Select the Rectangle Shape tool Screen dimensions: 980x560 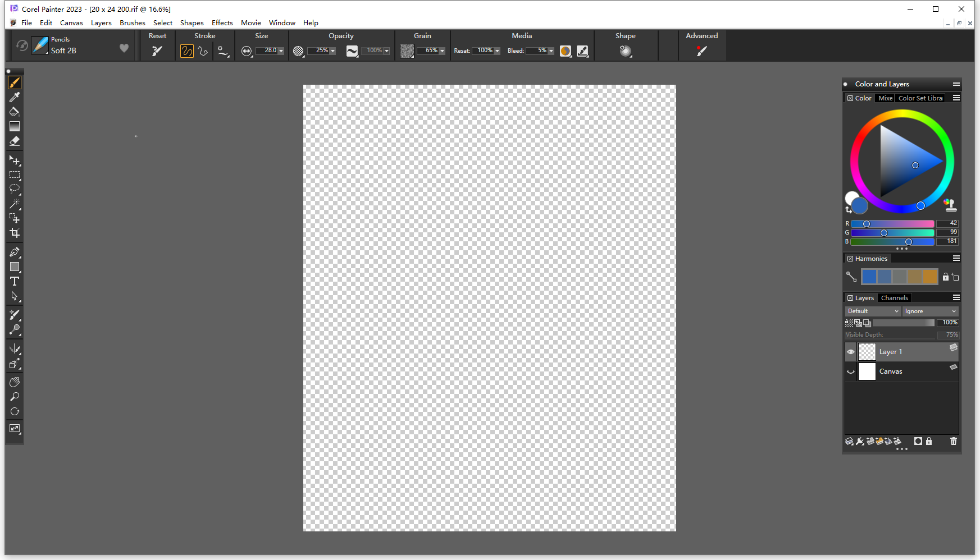tap(15, 267)
